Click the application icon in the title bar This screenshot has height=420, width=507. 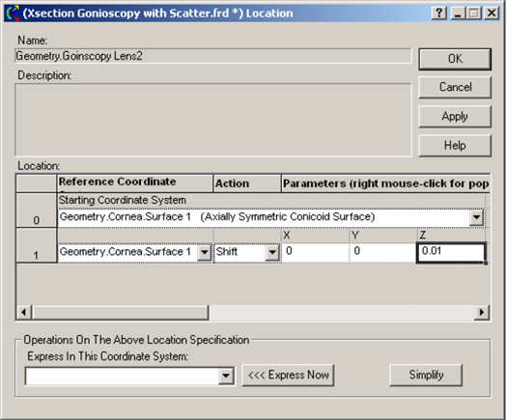tap(13, 14)
